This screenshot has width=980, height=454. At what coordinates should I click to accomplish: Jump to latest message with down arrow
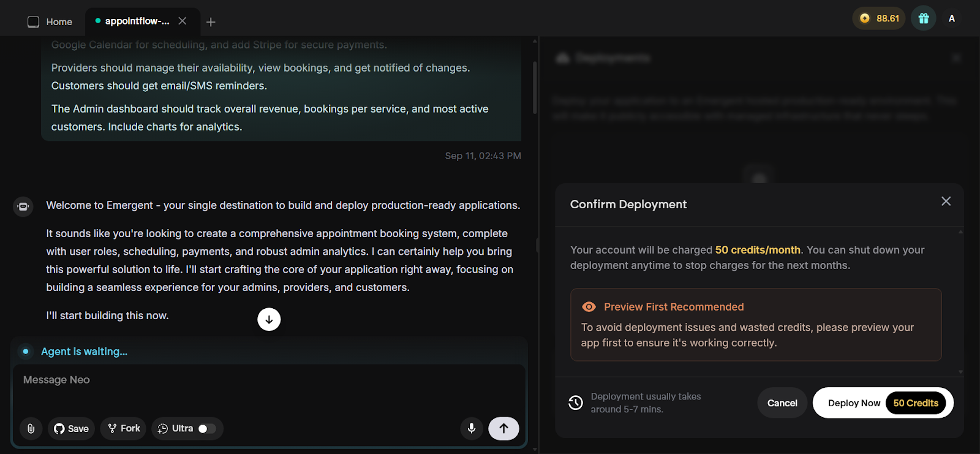click(x=269, y=319)
